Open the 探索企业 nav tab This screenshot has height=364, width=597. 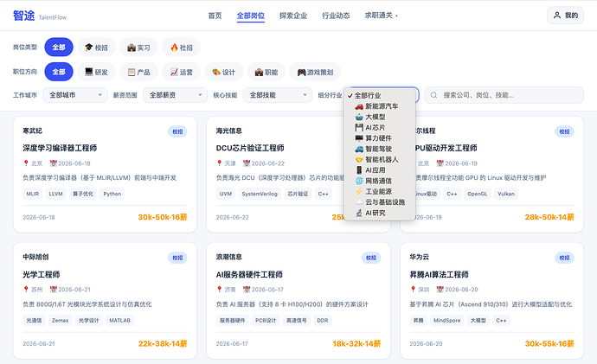point(293,16)
